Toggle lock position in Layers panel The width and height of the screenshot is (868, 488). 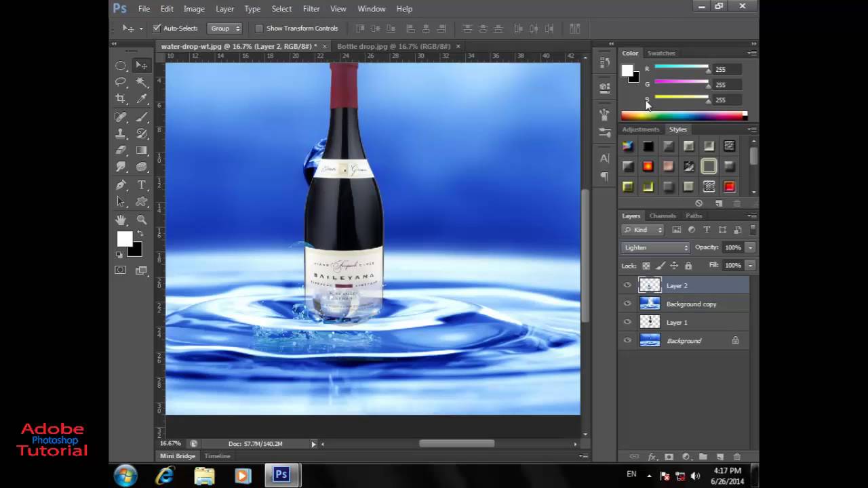(674, 266)
